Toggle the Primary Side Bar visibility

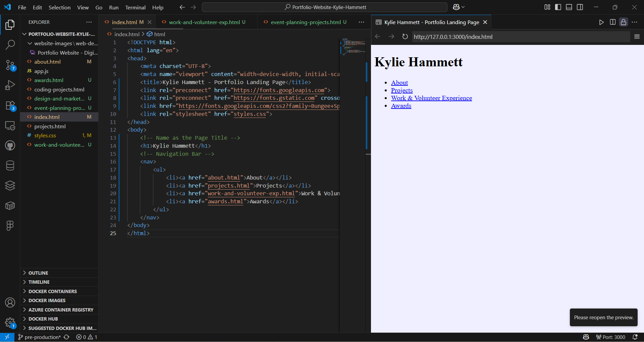[x=558, y=7]
